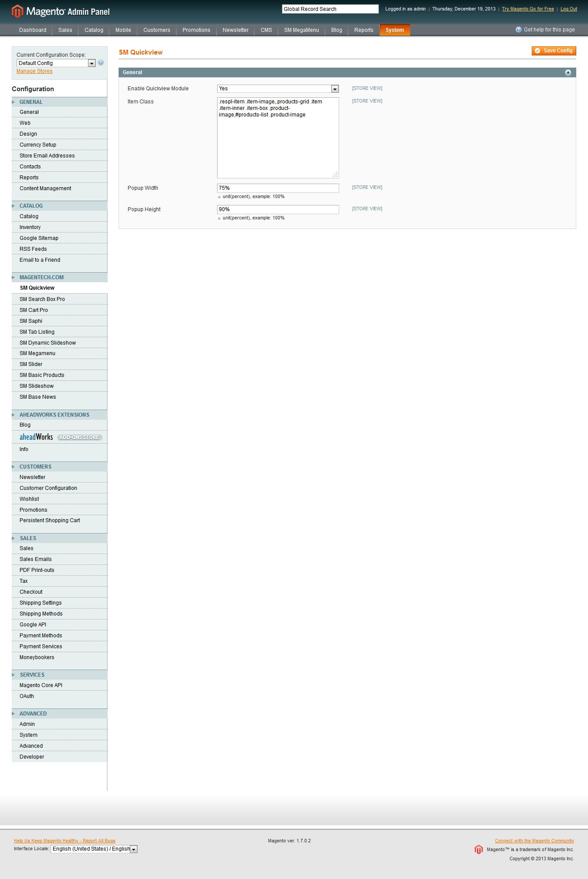Image resolution: width=588 pixels, height=879 pixels.
Task: Click Connect with the Magento Community link
Action: [534, 841]
